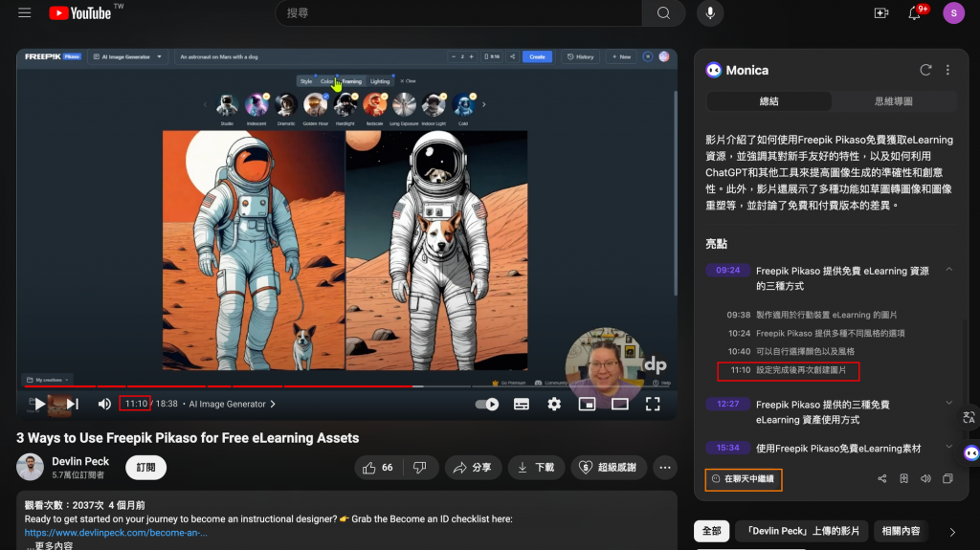
Task: Enable miniplayer mode
Action: [x=587, y=405]
